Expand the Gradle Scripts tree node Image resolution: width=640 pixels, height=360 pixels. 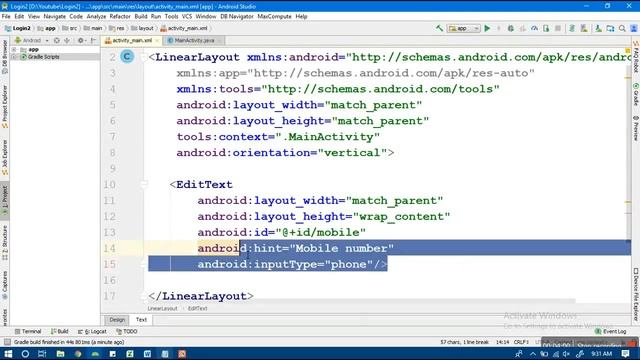14,57
